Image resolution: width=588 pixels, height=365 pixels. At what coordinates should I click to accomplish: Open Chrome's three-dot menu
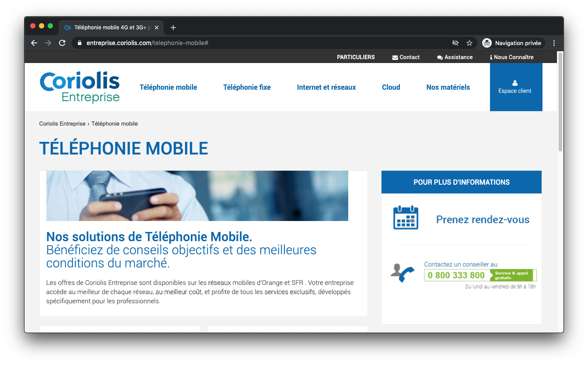coord(554,43)
